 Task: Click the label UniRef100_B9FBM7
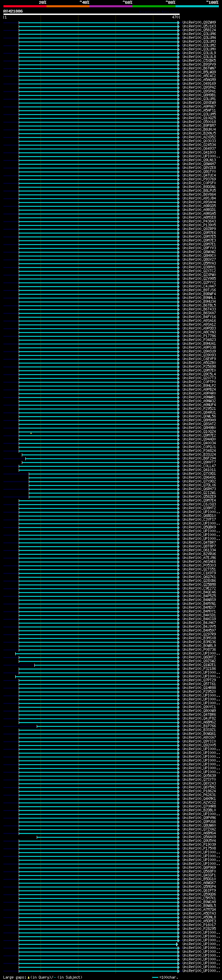[x=199, y=125]
